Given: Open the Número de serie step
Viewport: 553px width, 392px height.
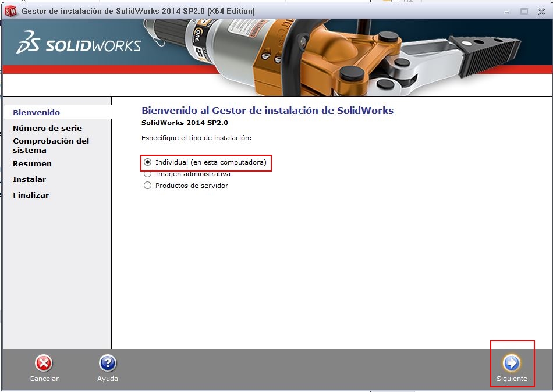Looking at the screenshot, I should (47, 128).
